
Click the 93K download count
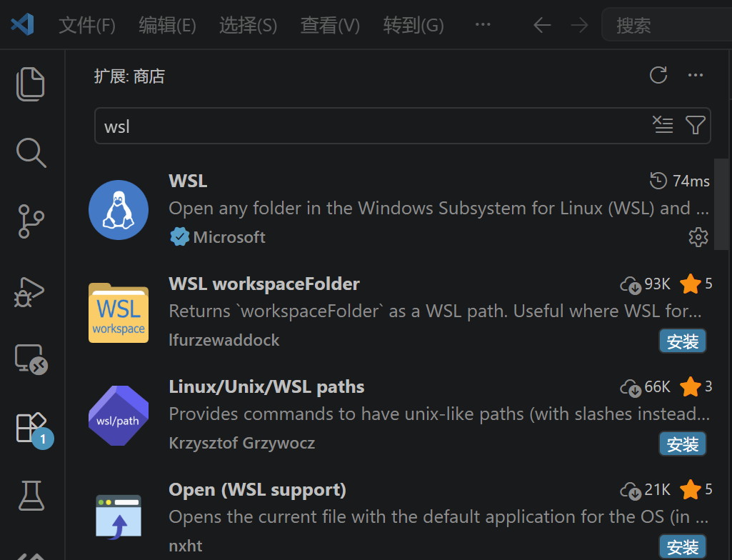click(645, 284)
